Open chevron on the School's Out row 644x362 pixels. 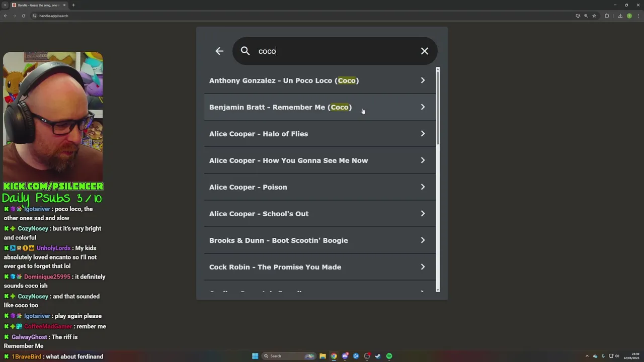click(x=423, y=214)
